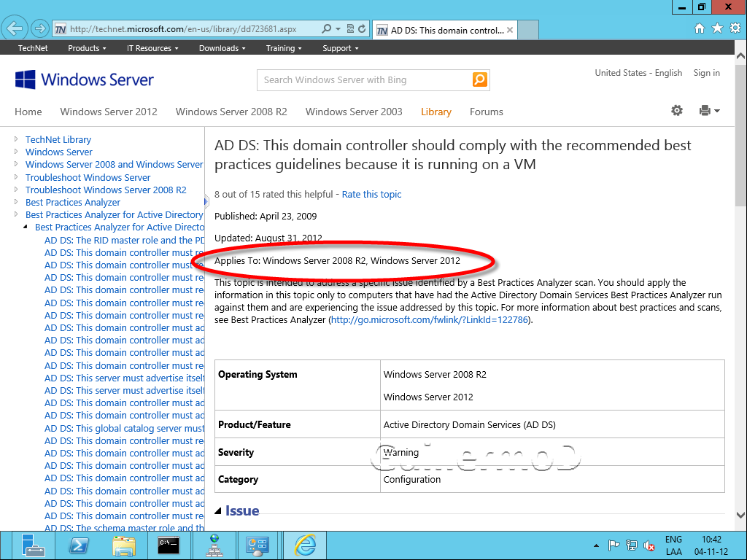The width and height of the screenshot is (747, 560).
Task: Open the IE Favorites star
Action: click(x=717, y=28)
